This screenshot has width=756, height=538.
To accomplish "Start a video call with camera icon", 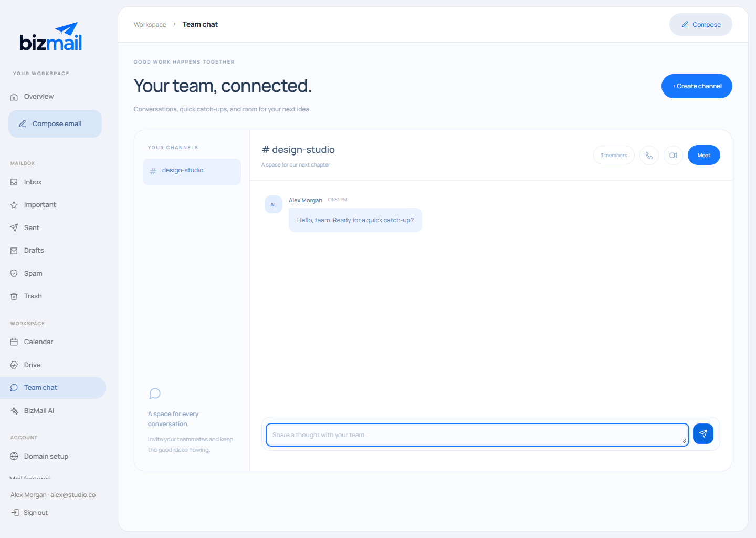I will (674, 155).
